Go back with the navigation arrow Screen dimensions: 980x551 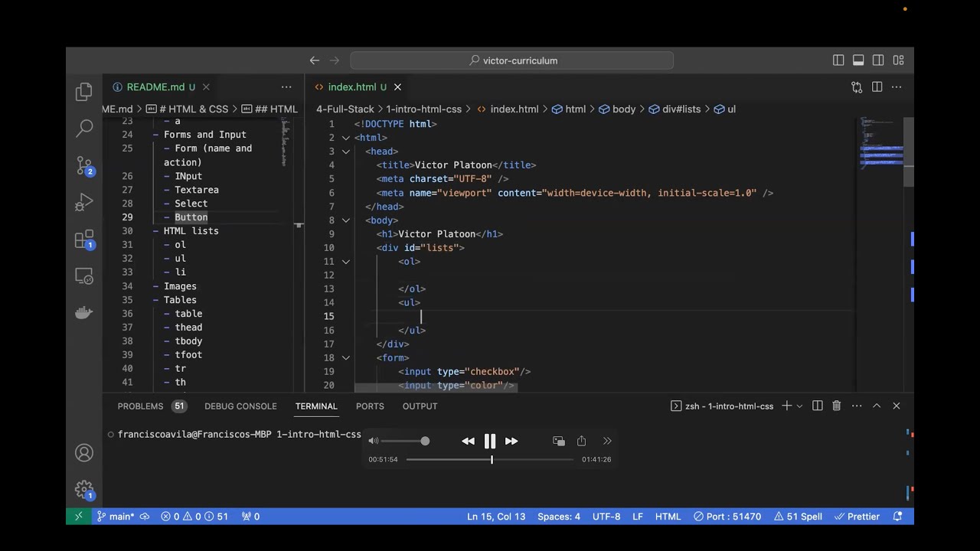tap(315, 60)
